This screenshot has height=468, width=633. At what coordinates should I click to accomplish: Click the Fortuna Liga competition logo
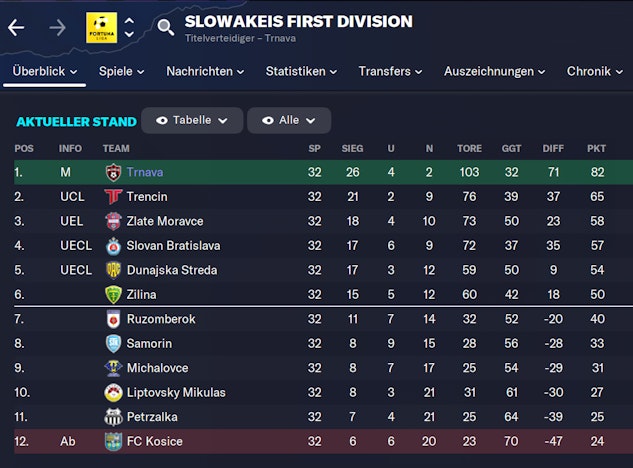(x=101, y=27)
